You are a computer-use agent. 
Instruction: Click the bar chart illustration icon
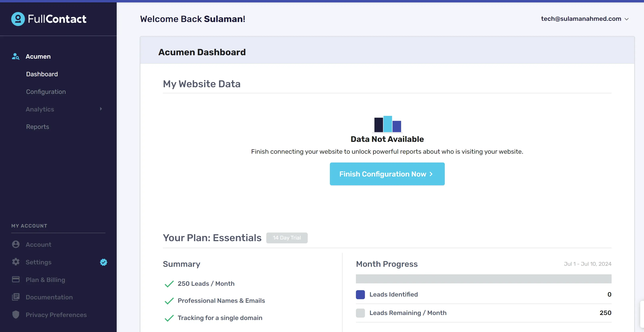click(387, 124)
